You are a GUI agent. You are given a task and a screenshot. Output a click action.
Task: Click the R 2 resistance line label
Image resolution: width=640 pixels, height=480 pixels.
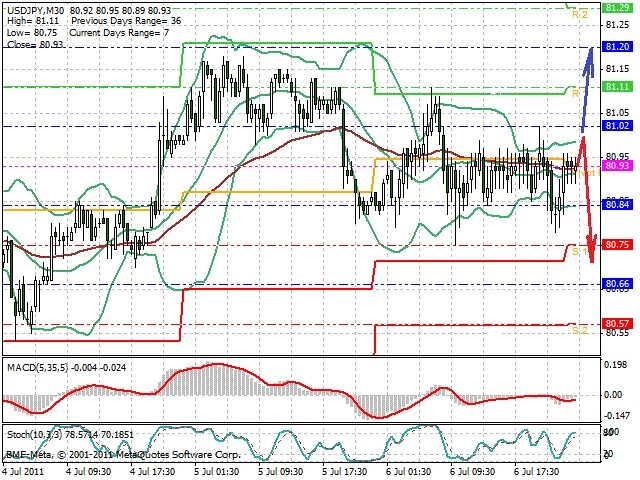point(580,15)
